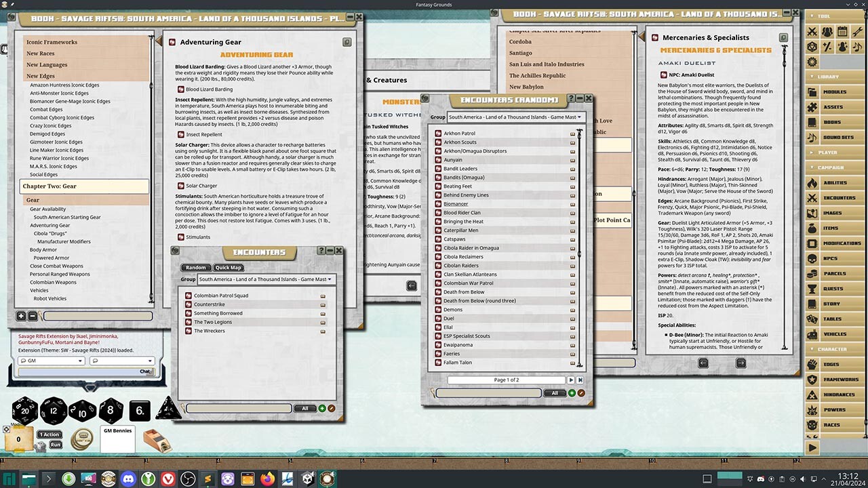Select the Random tab in the Encounters window
The height and width of the screenshot is (488, 868).
[195, 267]
